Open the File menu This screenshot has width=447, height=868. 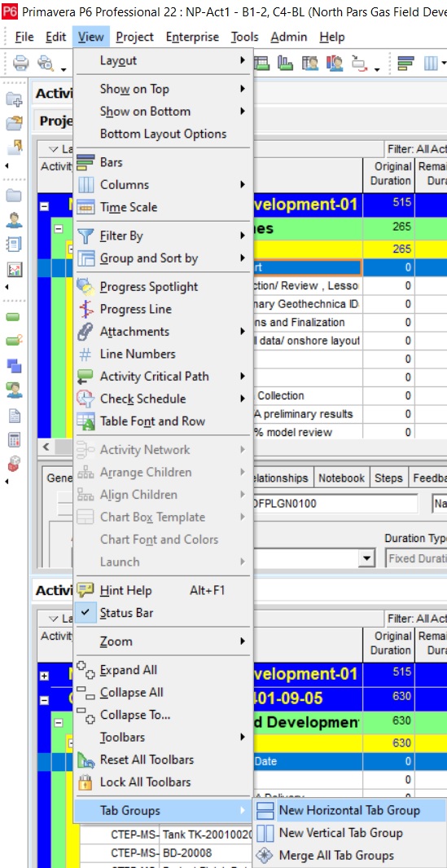(x=24, y=37)
